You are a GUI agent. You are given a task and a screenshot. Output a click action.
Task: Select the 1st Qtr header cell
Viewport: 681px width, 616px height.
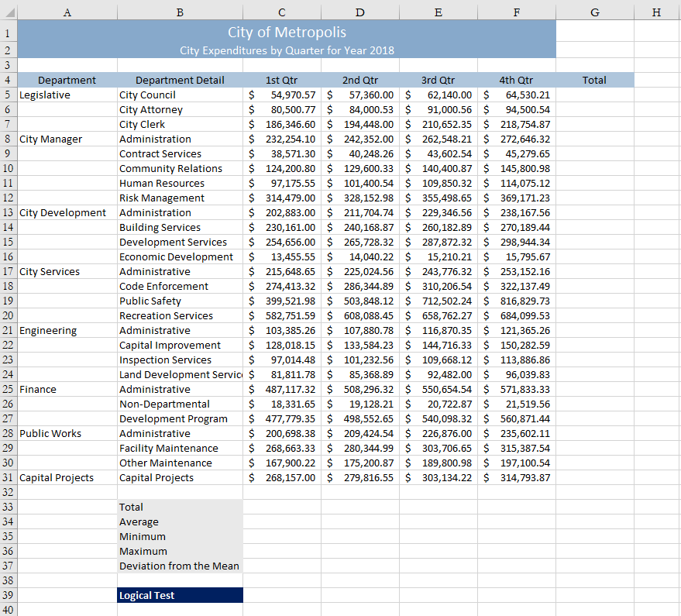[x=281, y=80]
